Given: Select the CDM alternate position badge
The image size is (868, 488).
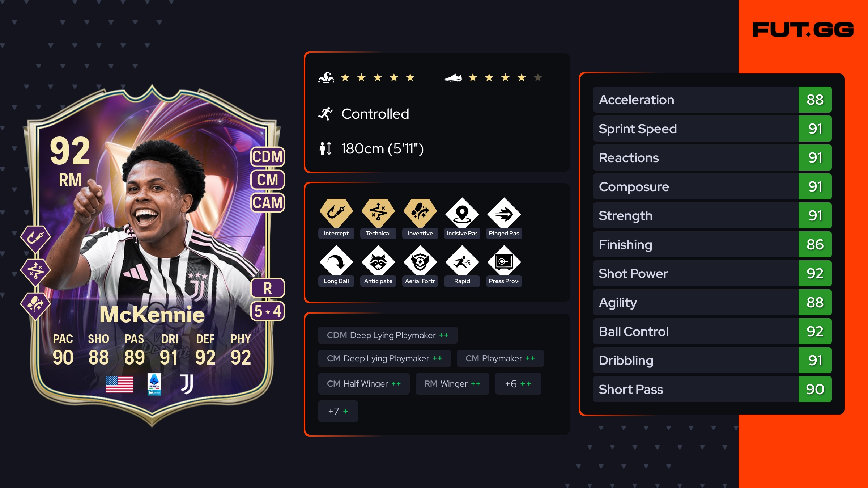Looking at the screenshot, I should pos(268,156).
